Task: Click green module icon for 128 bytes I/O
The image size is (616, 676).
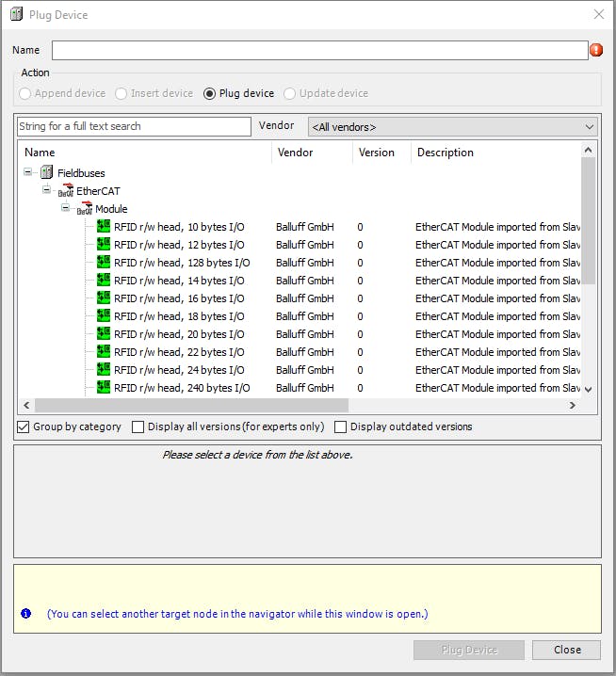Action: point(104,262)
